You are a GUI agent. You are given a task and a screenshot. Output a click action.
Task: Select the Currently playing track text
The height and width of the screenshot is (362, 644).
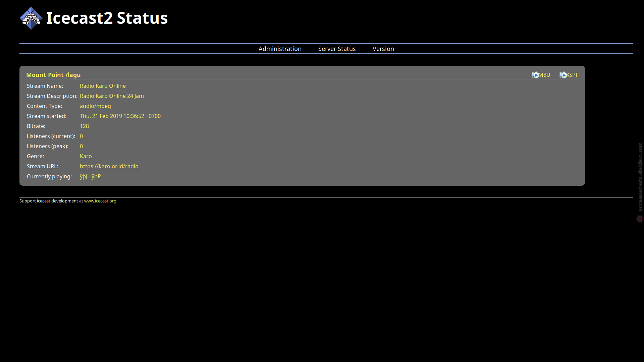pyautogui.click(x=90, y=176)
